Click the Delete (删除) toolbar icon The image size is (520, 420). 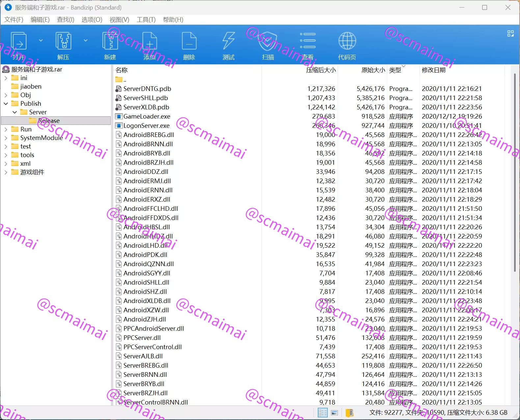tap(189, 41)
